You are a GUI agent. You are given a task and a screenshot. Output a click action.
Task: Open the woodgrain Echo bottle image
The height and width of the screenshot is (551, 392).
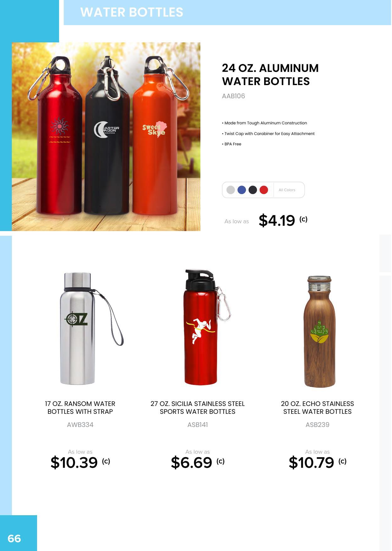coord(319,332)
